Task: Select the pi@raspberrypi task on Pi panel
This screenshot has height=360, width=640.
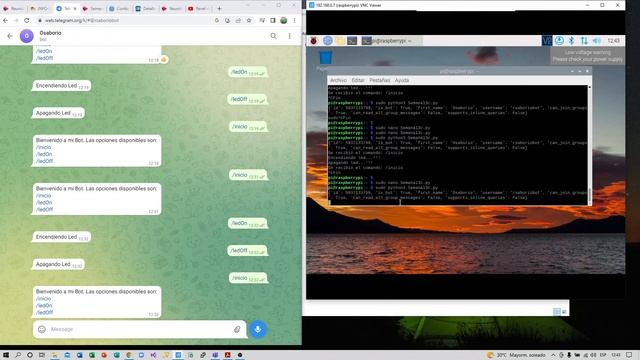Action: [x=391, y=40]
